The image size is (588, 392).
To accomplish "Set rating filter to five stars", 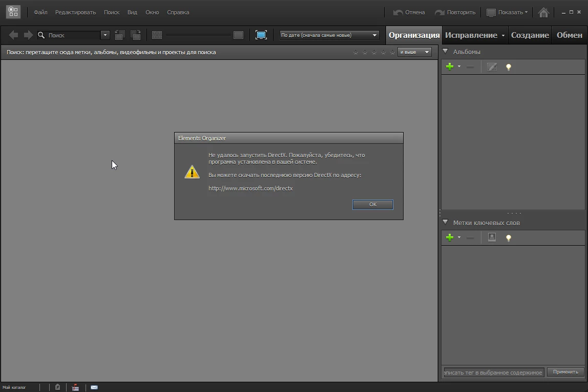I will tap(392, 52).
